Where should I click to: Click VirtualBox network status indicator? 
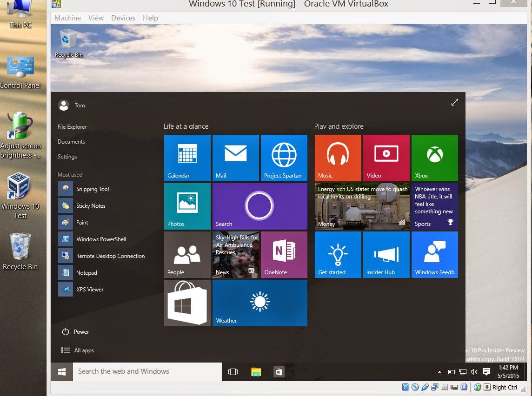[435, 387]
